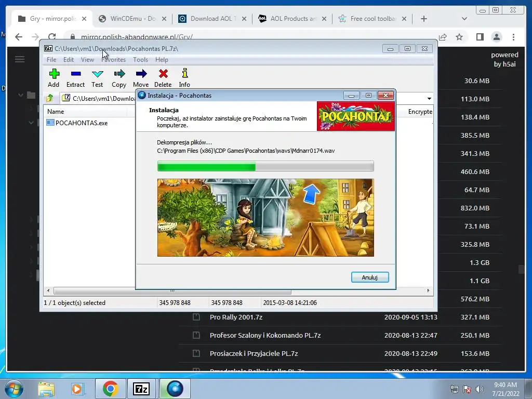This screenshot has height=399, width=532.
Task: Click the 327.1 MB size entry
Action: click(475, 317)
